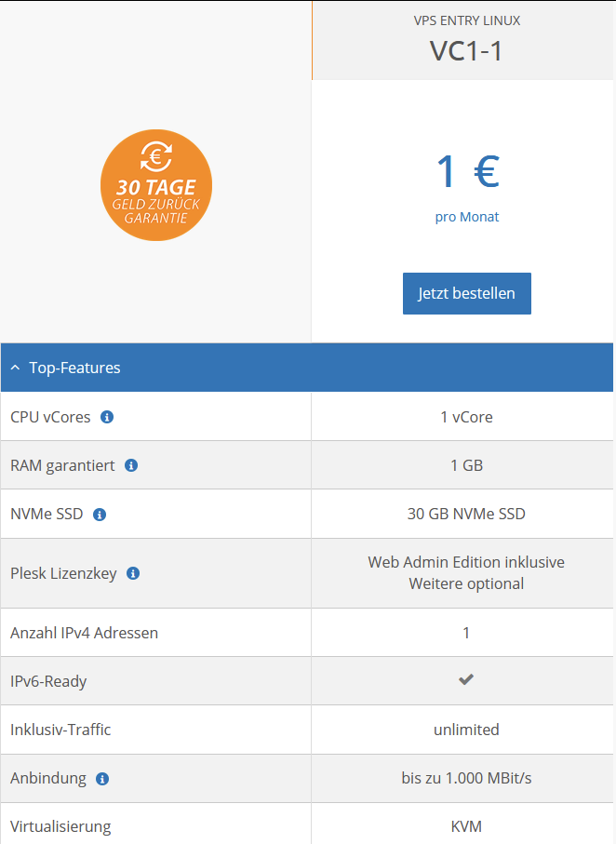Select the VPS Entry Linux heading
This screenshot has height=844, width=616.
point(467,20)
